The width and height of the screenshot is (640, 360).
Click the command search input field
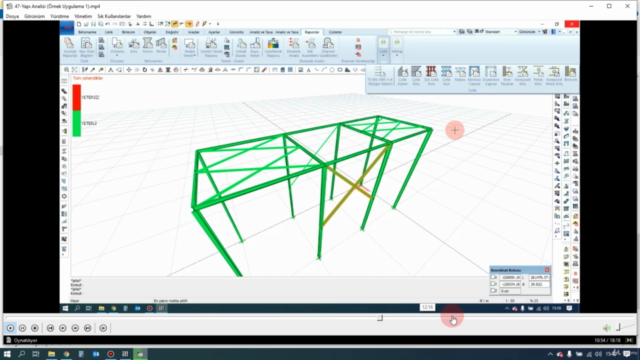pyautogui.click(x=422, y=31)
